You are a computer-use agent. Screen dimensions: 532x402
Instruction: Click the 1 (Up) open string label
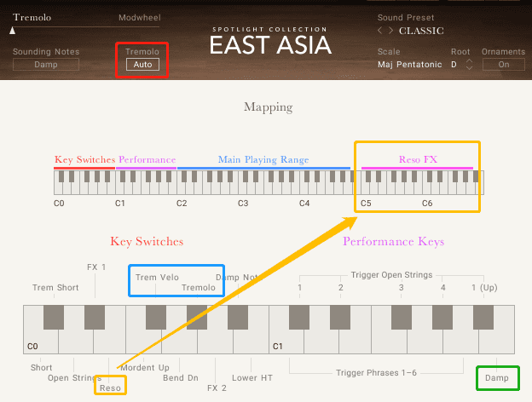(x=484, y=288)
